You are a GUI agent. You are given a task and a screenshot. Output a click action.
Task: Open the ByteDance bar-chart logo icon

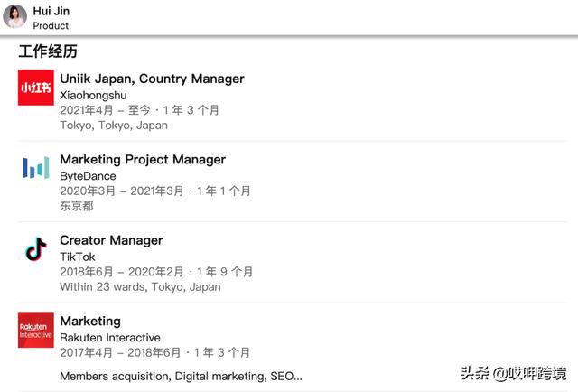click(x=36, y=167)
